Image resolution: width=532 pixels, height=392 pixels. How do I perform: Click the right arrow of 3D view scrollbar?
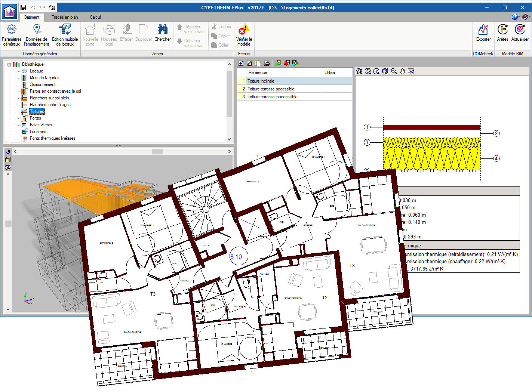(x=230, y=152)
